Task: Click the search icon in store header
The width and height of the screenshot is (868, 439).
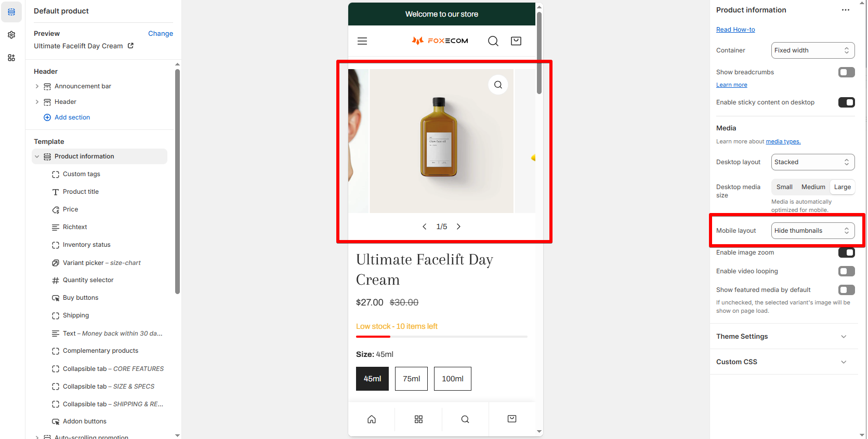Action: pos(493,41)
